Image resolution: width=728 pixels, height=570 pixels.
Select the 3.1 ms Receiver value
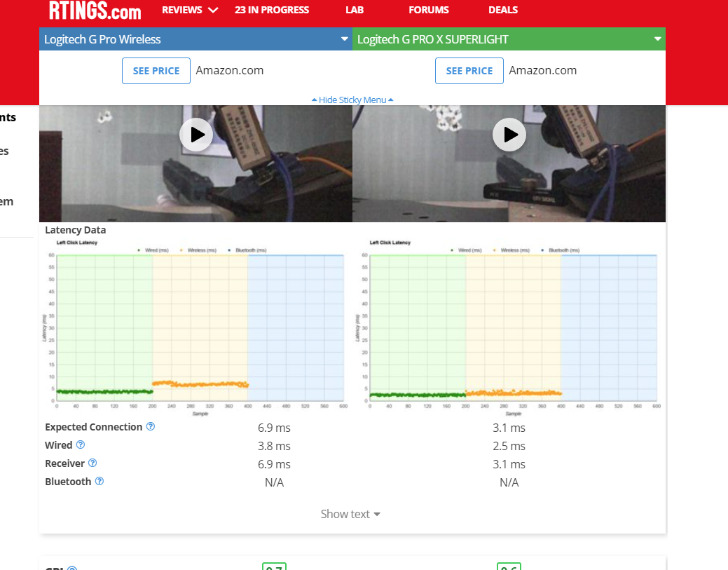pos(509,464)
